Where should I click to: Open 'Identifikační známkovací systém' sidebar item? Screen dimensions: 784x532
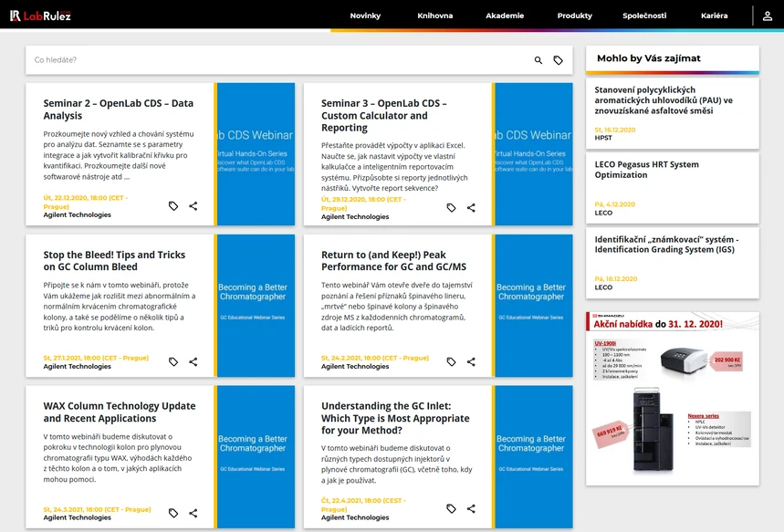click(666, 245)
